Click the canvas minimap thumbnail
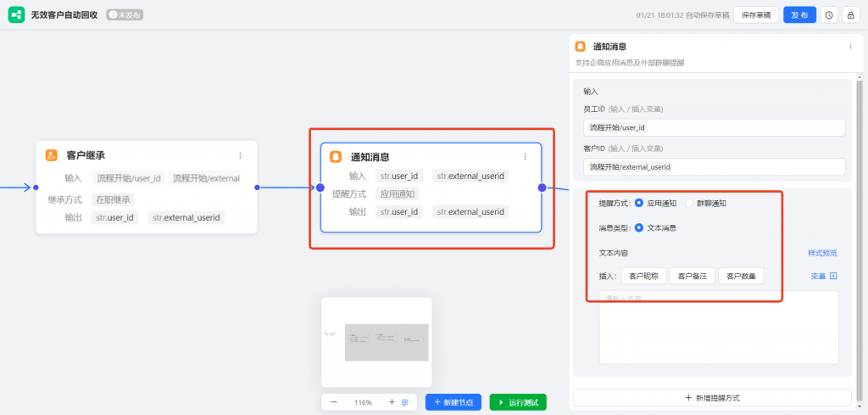Viewport: 868px width, 415px height. pos(376,342)
